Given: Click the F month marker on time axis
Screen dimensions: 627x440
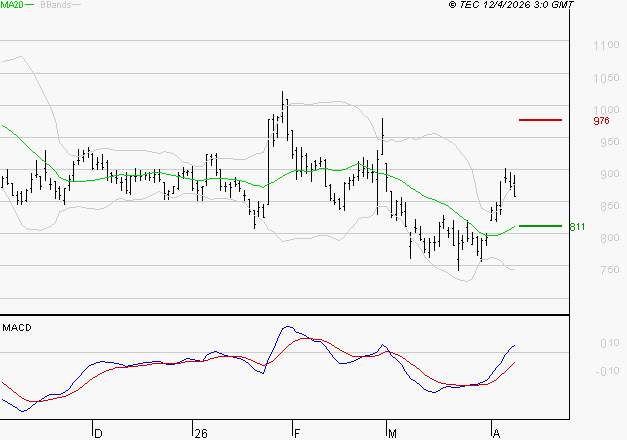Looking at the screenshot, I should coord(297,434).
